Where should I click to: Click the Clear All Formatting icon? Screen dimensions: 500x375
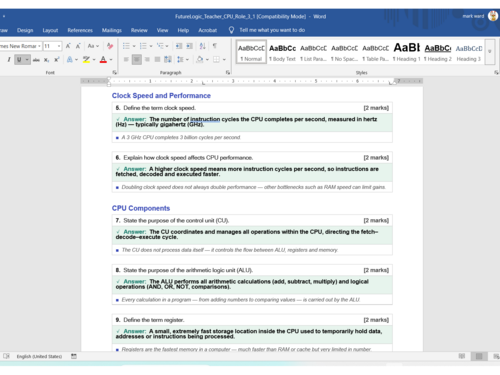coord(110,46)
